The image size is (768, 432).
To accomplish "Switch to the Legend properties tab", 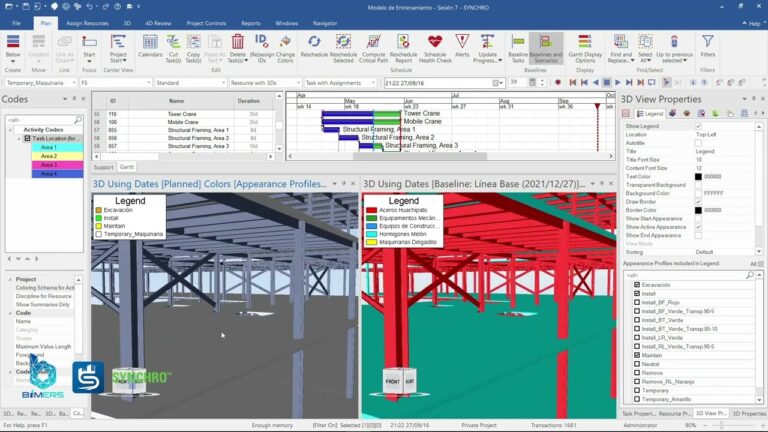I will [x=650, y=113].
